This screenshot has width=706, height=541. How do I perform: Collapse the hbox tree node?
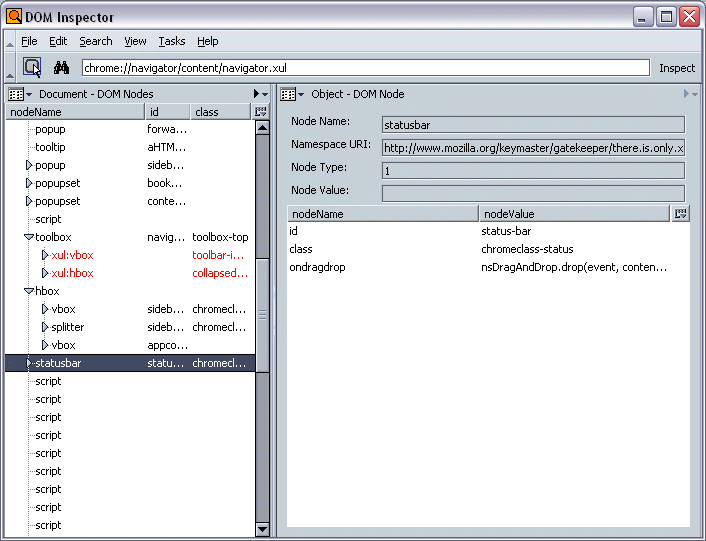pos(29,292)
